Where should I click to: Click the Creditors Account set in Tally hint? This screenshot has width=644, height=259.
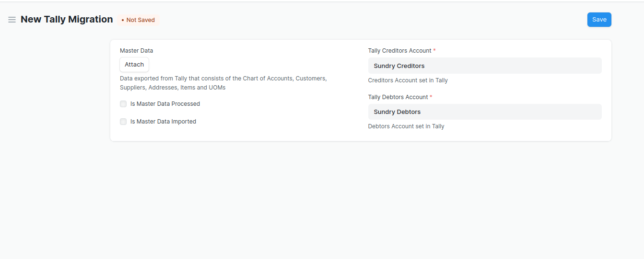point(408,80)
